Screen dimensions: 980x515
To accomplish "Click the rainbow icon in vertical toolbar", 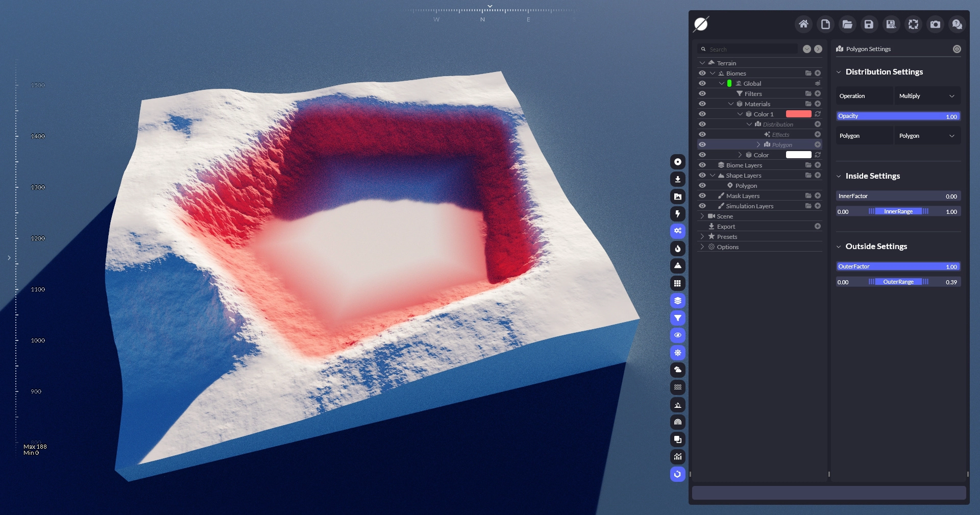I will (677, 422).
